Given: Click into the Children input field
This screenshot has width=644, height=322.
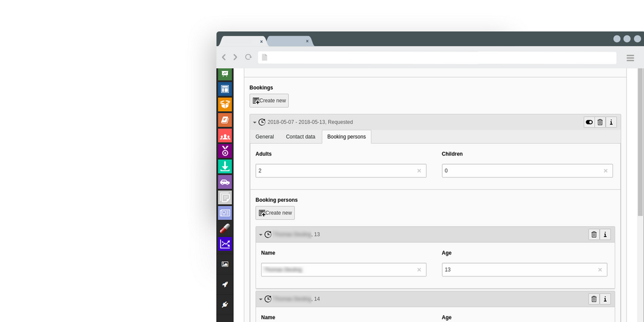Looking at the screenshot, I should click(527, 171).
